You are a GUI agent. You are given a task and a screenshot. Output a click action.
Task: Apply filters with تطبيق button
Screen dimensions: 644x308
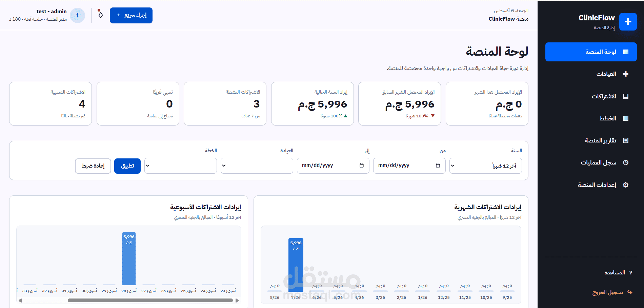127,166
